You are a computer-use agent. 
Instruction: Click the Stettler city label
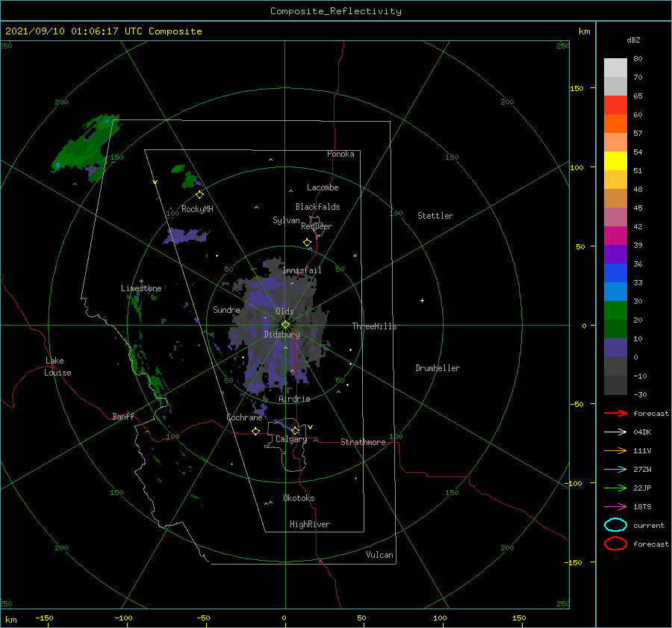coord(435,216)
